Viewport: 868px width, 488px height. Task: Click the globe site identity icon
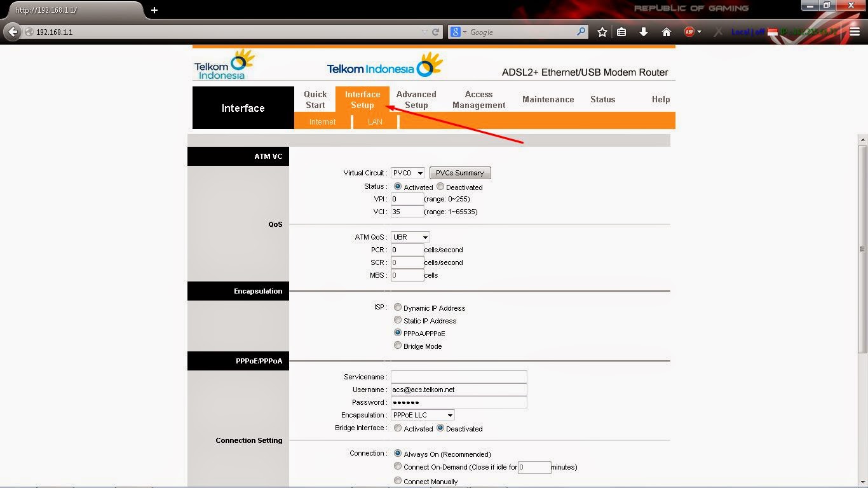(29, 32)
